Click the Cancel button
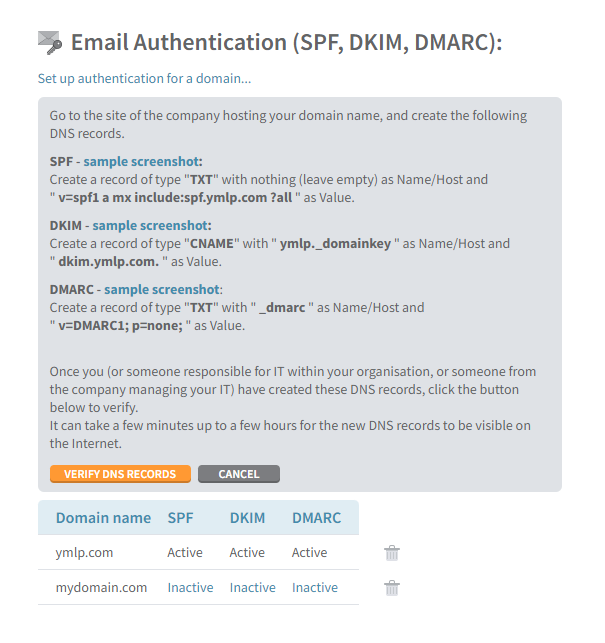The width and height of the screenshot is (605, 643). tap(239, 474)
